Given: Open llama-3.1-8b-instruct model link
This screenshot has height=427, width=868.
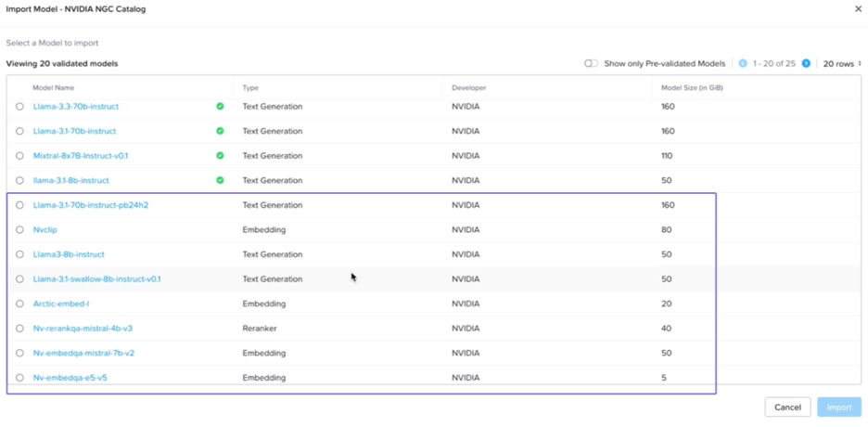Looking at the screenshot, I should [70, 181].
